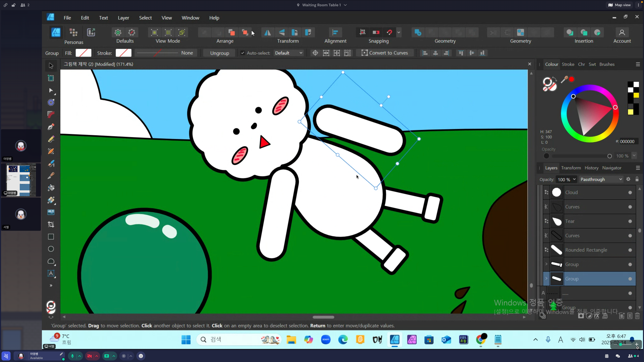Expand more tools chevron in the tools panel
Viewport: 644px width, 362px height.
click(x=51, y=286)
